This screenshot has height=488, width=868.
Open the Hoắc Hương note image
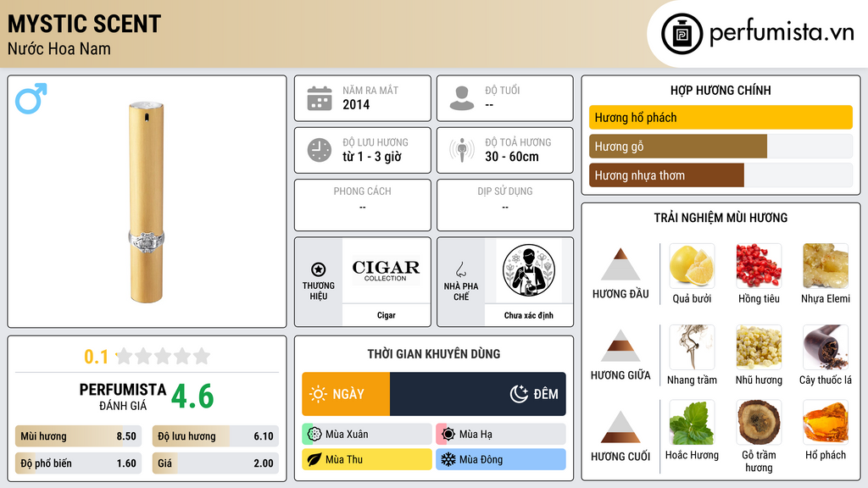tap(692, 422)
